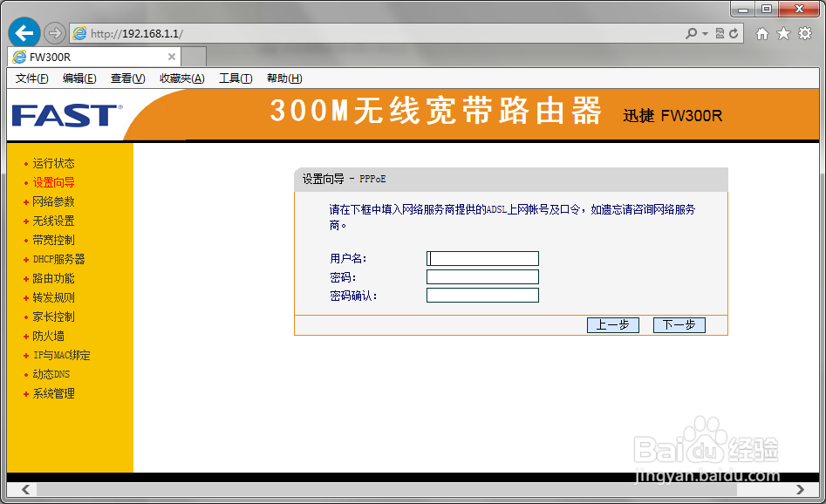Open the 帮助(H) menu
Viewport: 826px width, 504px height.
(x=284, y=78)
